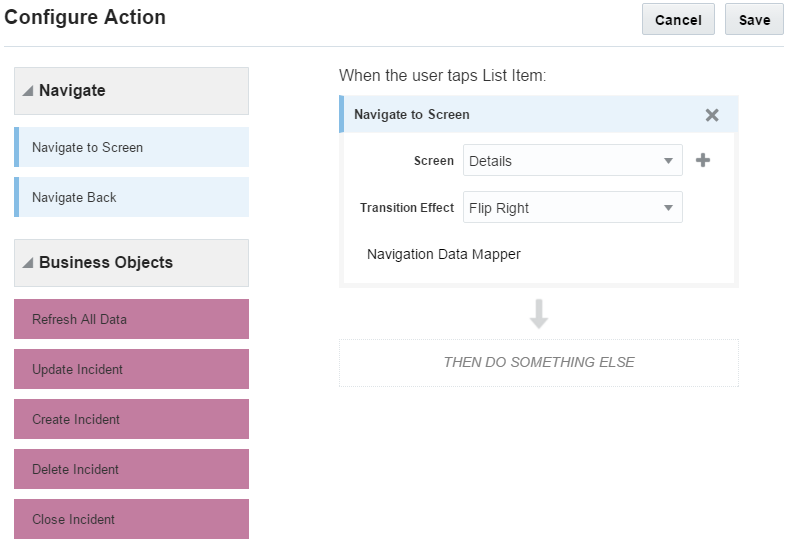Select Navigate to Screen in left palette
The width and height of the screenshot is (788, 542).
point(131,147)
